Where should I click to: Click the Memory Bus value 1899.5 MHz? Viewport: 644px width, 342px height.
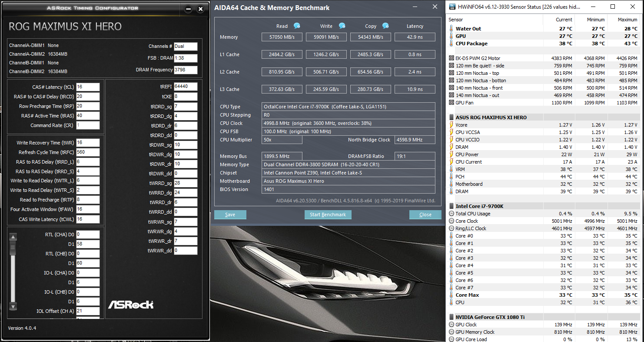[x=282, y=156]
